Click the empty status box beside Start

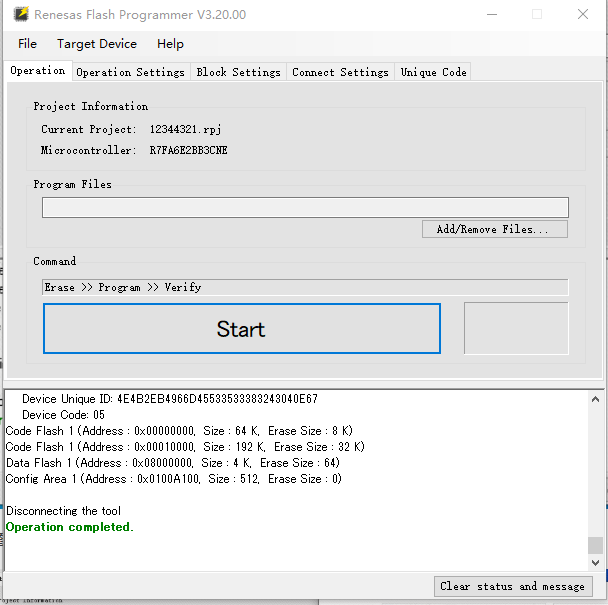[516, 328]
